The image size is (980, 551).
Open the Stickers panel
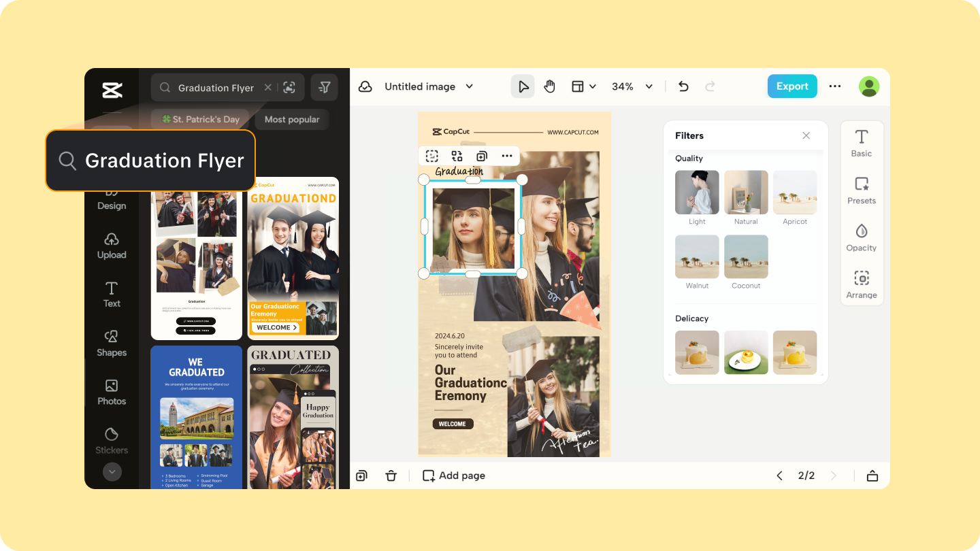pos(112,441)
